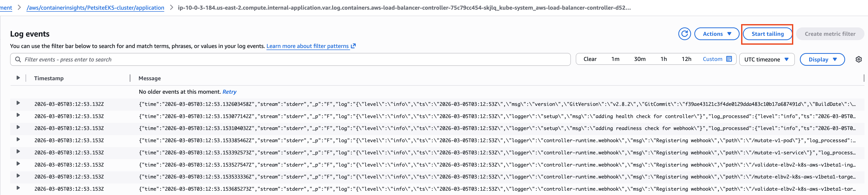Click message 'adding readiness check for webhook'
The image size is (868, 195).
click(497, 128)
